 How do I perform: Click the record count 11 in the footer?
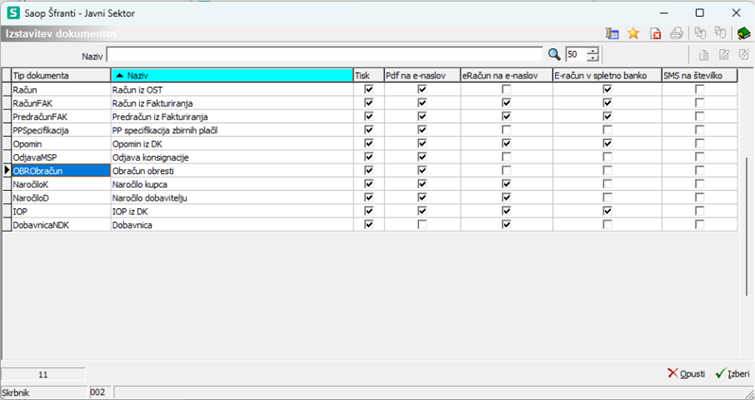pyautogui.click(x=43, y=374)
